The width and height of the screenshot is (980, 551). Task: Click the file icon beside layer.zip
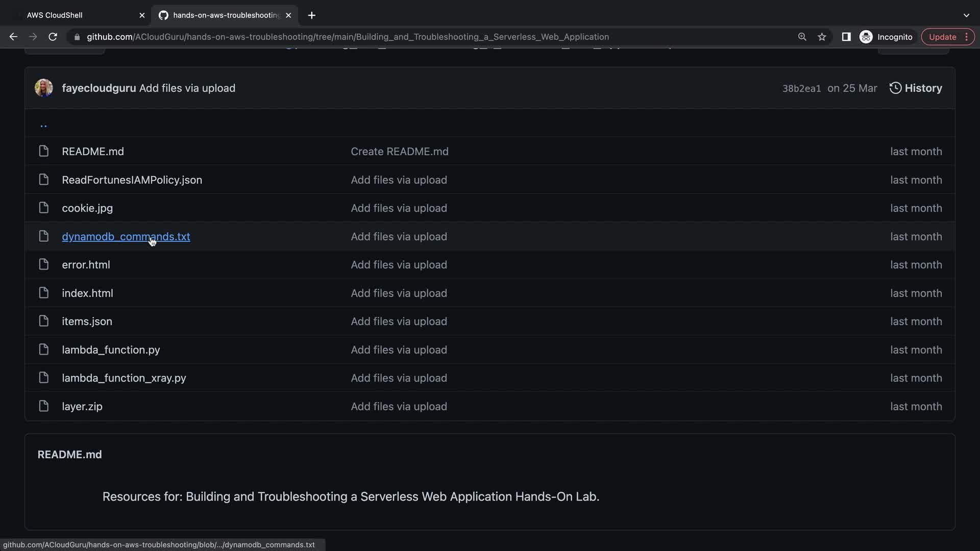[x=44, y=406]
